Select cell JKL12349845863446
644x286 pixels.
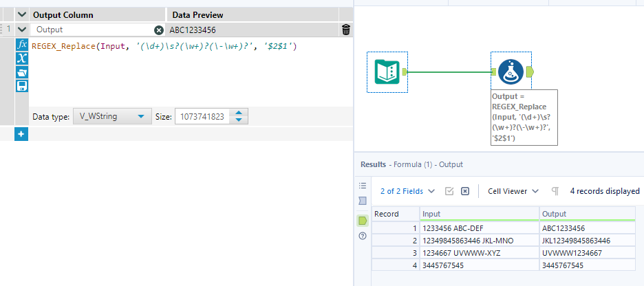(x=588, y=241)
